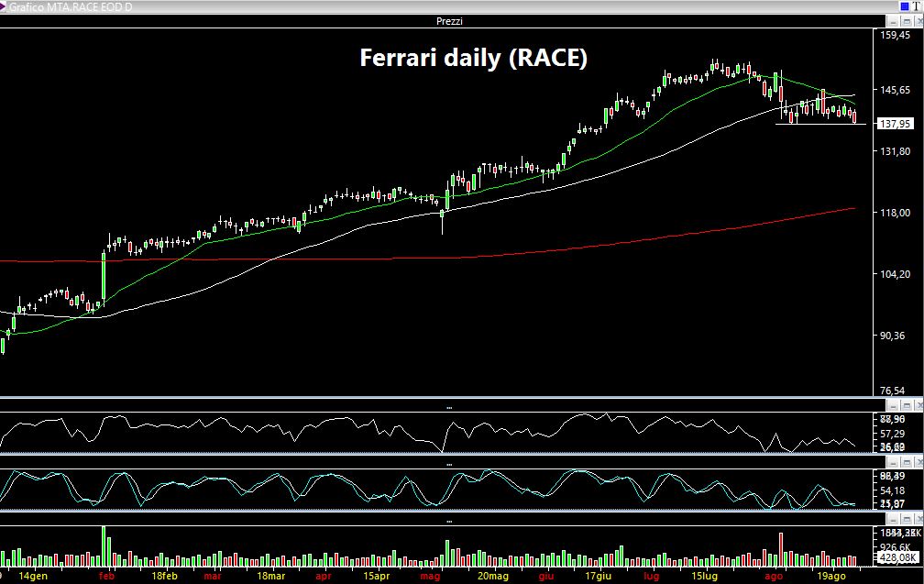The height and width of the screenshot is (584, 924).
Task: Minimize the RSI line indicator panel
Action: point(894,405)
